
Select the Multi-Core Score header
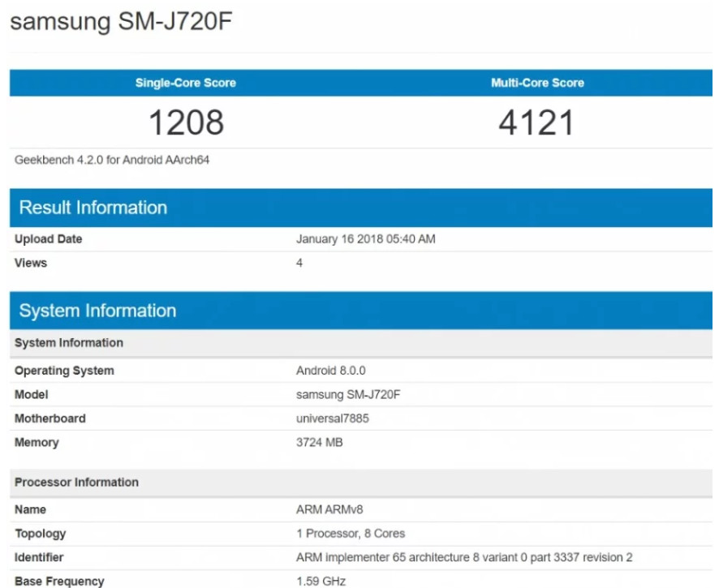point(537,83)
